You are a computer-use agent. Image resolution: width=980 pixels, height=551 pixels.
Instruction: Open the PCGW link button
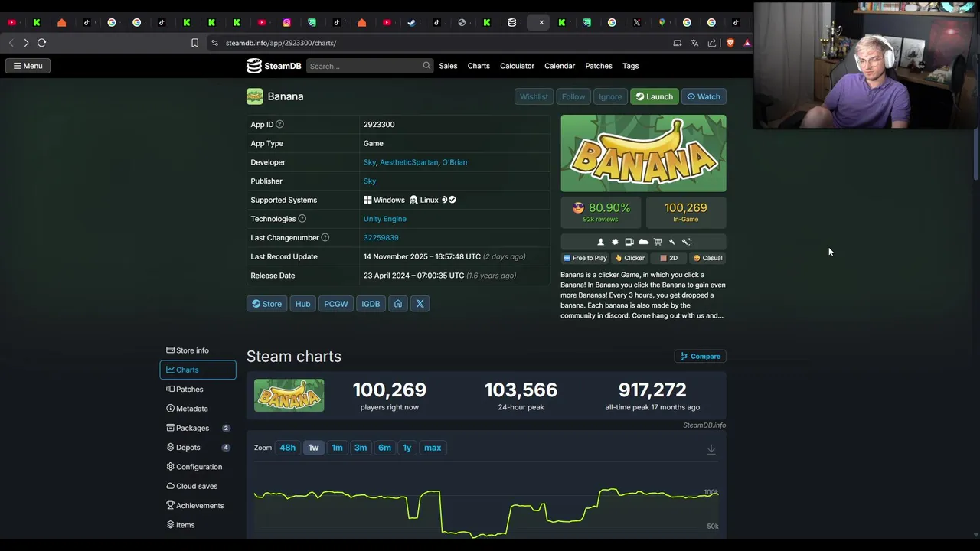click(335, 304)
